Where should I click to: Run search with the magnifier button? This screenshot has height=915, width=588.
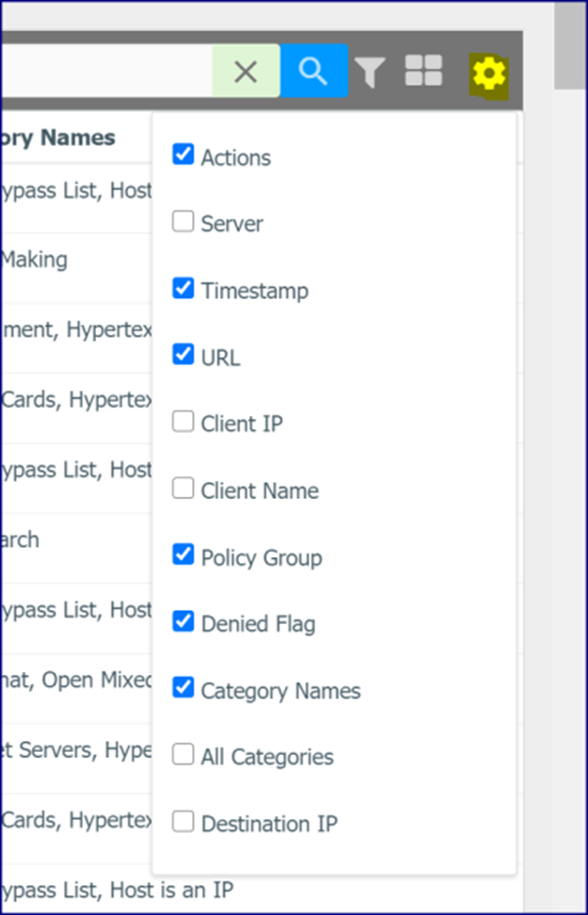[x=314, y=71]
